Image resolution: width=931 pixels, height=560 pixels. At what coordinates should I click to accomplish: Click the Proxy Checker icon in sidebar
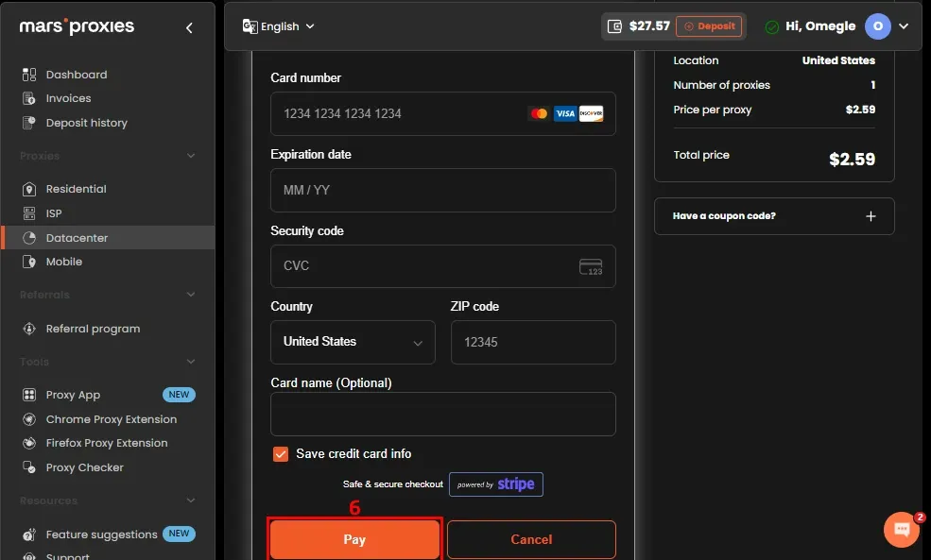[x=29, y=467]
